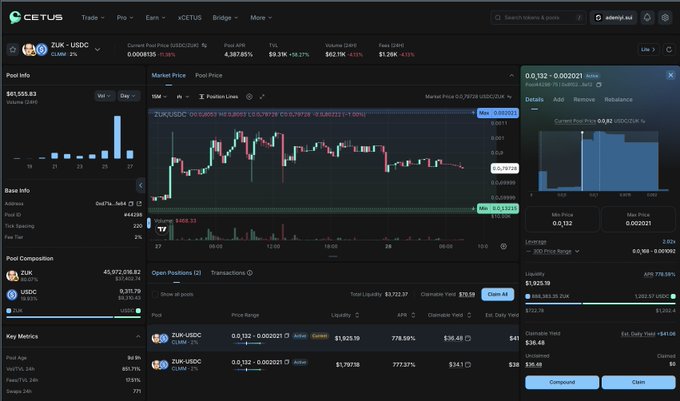Open settings gear in top bar

click(x=665, y=17)
